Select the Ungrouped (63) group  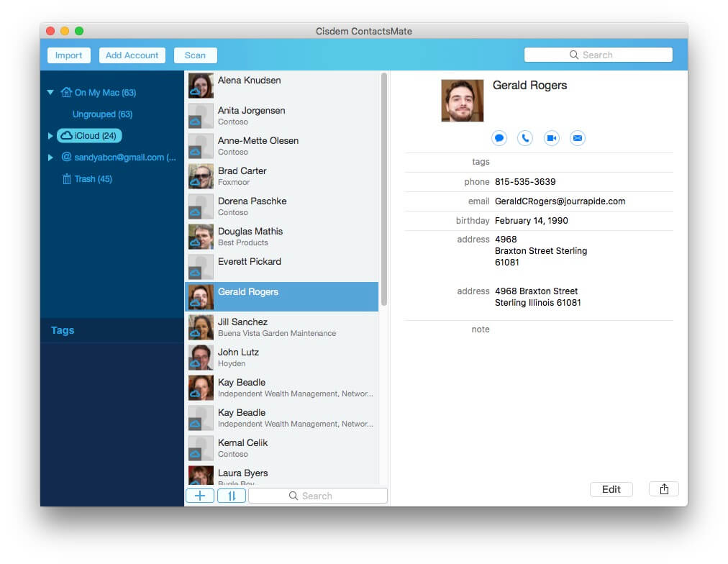point(102,114)
